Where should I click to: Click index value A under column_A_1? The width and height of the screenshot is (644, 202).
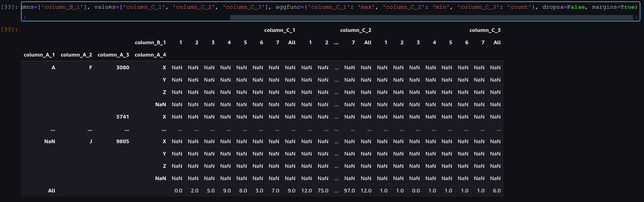pos(53,67)
